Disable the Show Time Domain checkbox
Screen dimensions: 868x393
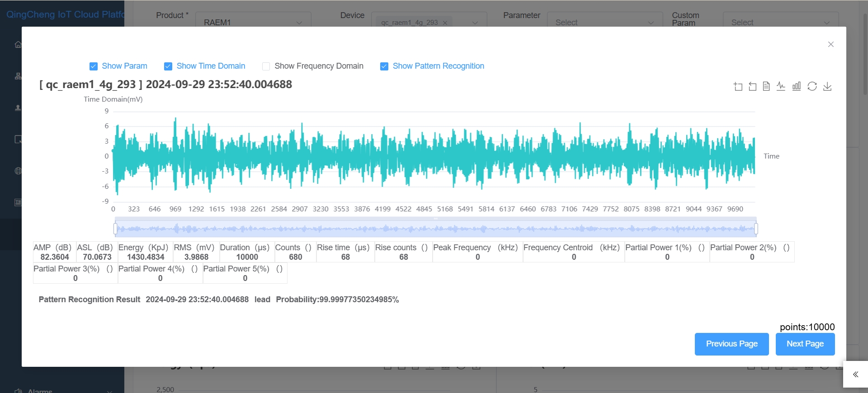[x=168, y=66]
